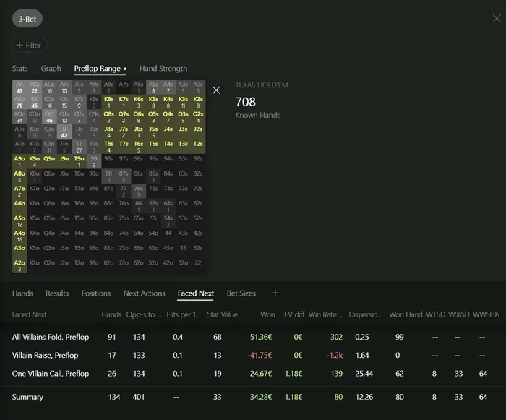This screenshot has width=506, height=420.
Task: Select the AKs cell in range grid
Action: point(35,87)
